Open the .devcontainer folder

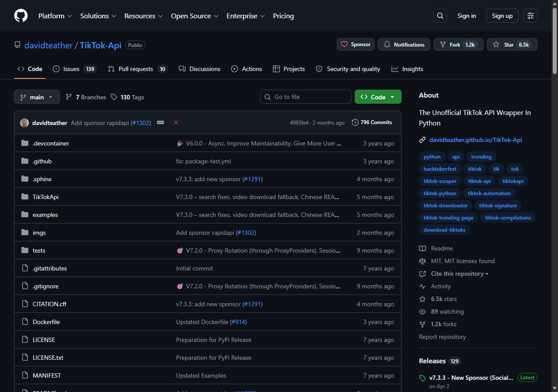click(x=51, y=143)
